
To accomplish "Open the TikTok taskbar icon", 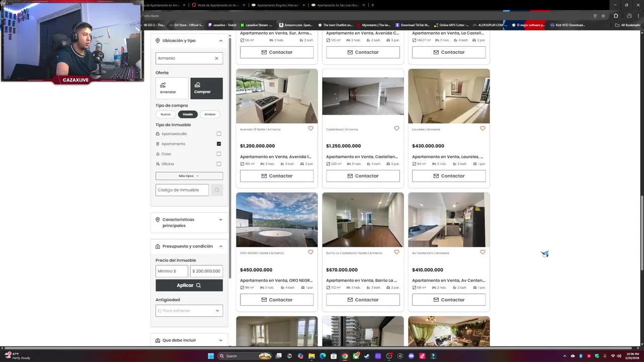I will 422,356.
